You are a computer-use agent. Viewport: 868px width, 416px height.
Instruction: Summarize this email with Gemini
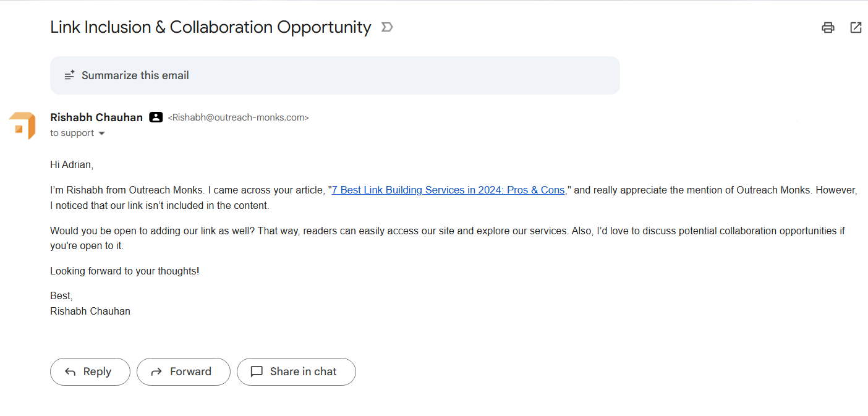[x=135, y=75]
